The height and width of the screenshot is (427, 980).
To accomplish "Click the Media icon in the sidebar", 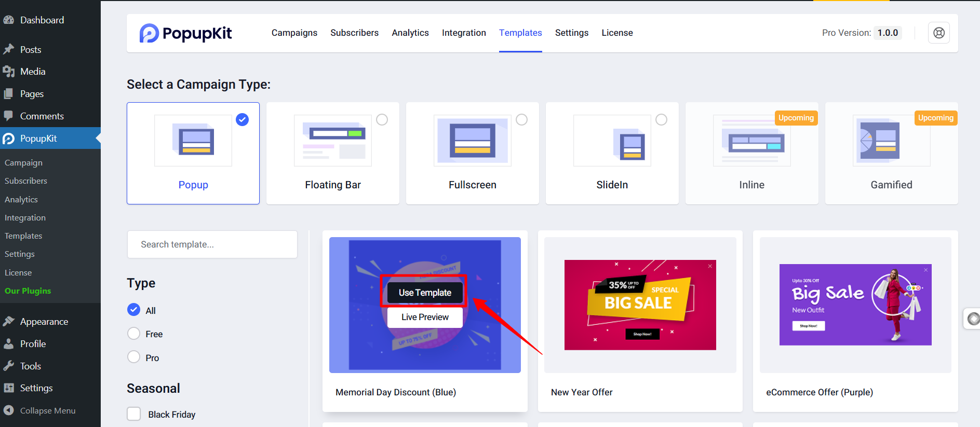I will (x=8, y=72).
